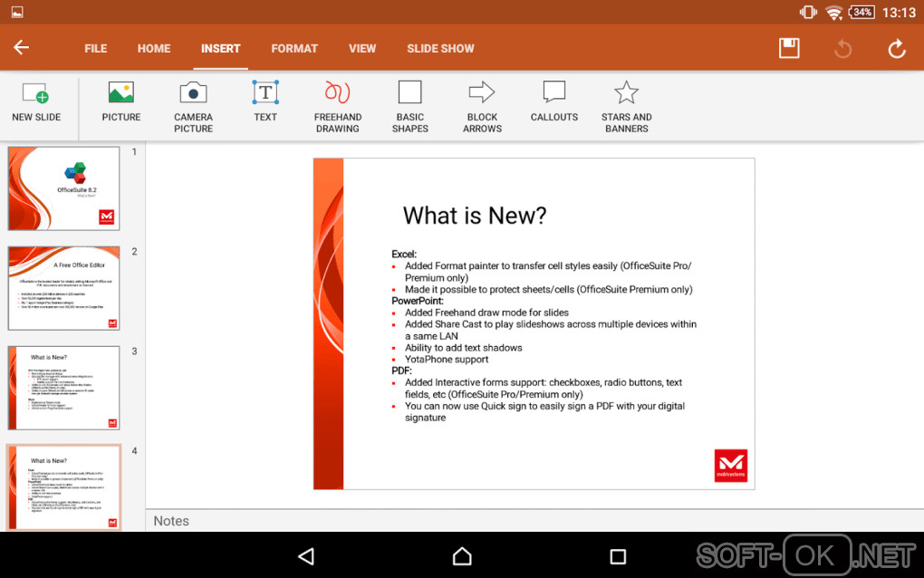Insert a camera picture

(x=193, y=107)
